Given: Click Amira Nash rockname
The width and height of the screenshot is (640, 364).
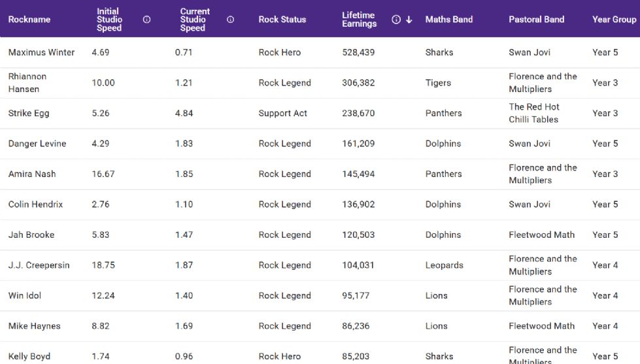Looking at the screenshot, I should [32, 174].
